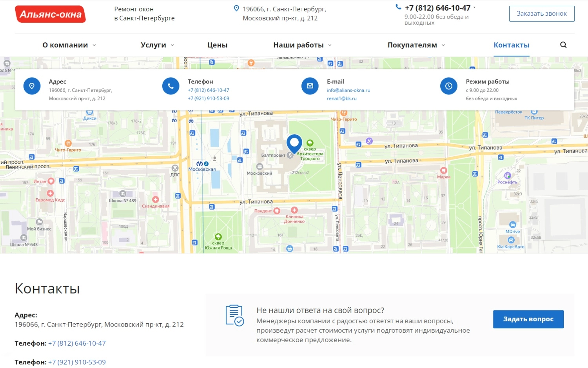Click the Пандент dental marker on map
Viewport: 588px width, 368px height.
tap(277, 211)
